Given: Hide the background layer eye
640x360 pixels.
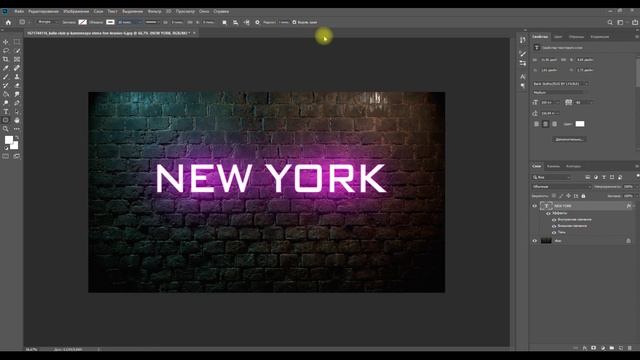Looking at the screenshot, I should click(x=535, y=241).
